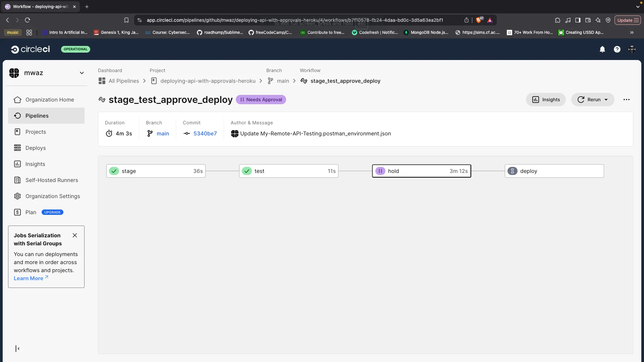Image resolution: width=644 pixels, height=362 pixels.
Task: Click the browser Update button
Action: (x=627, y=20)
